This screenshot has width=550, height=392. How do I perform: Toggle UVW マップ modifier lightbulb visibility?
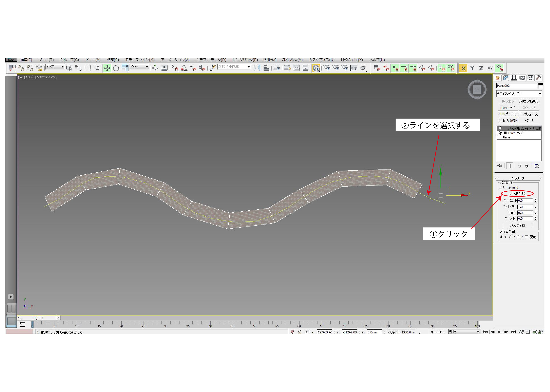(500, 133)
